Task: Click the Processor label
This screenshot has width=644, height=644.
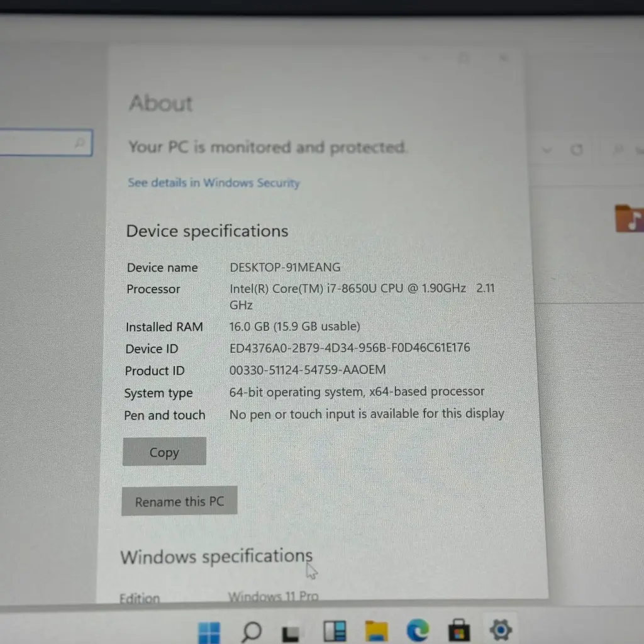Action: 153,289
